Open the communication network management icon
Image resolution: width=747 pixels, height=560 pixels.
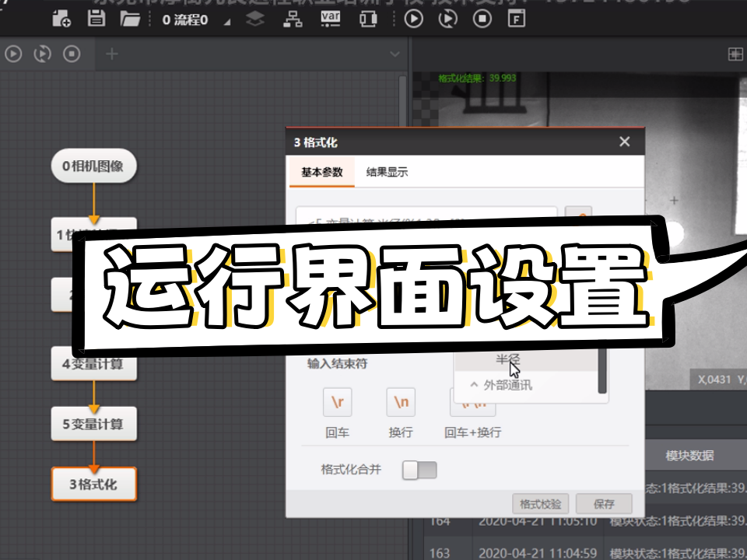293,19
